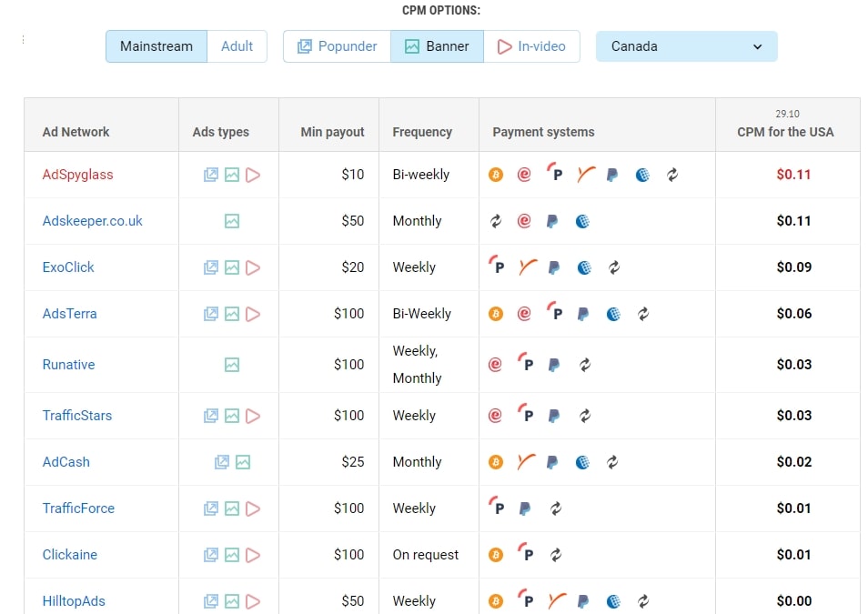
Task: Click the Min payout column header
Action: [x=332, y=132]
